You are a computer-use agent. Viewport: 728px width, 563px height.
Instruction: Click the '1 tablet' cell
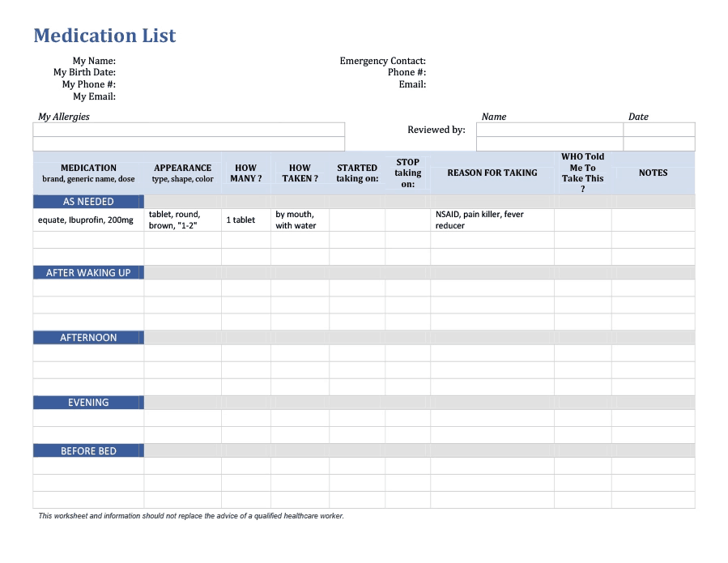click(x=246, y=220)
